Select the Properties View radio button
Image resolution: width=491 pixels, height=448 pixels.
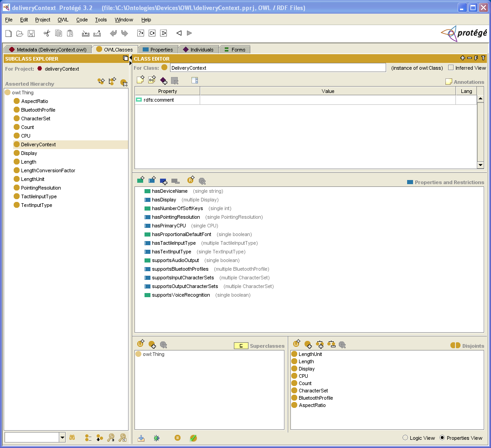point(442,438)
